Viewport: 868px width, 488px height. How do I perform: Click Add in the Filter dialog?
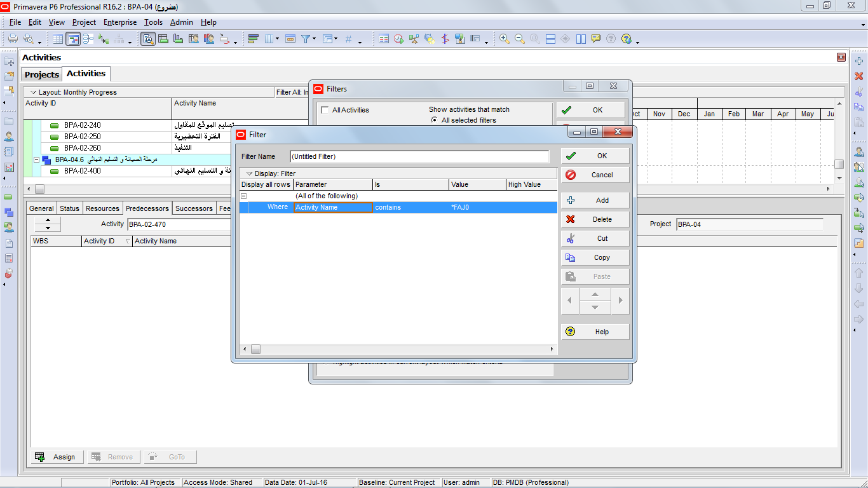595,200
